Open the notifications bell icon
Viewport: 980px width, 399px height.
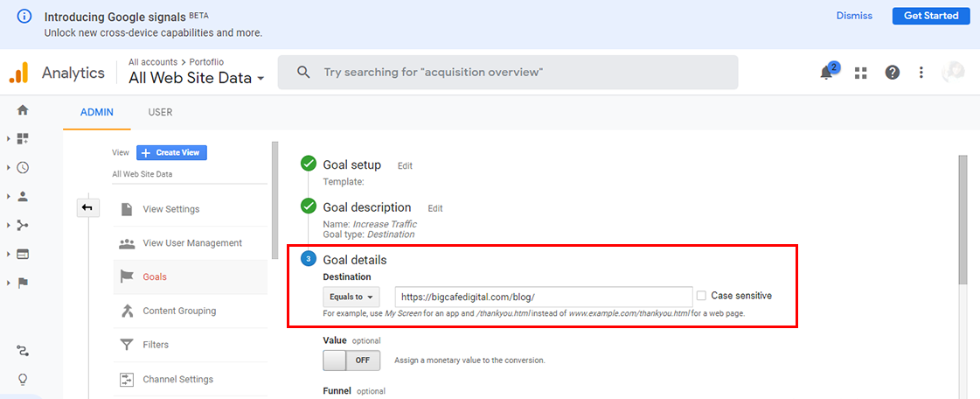tap(826, 73)
